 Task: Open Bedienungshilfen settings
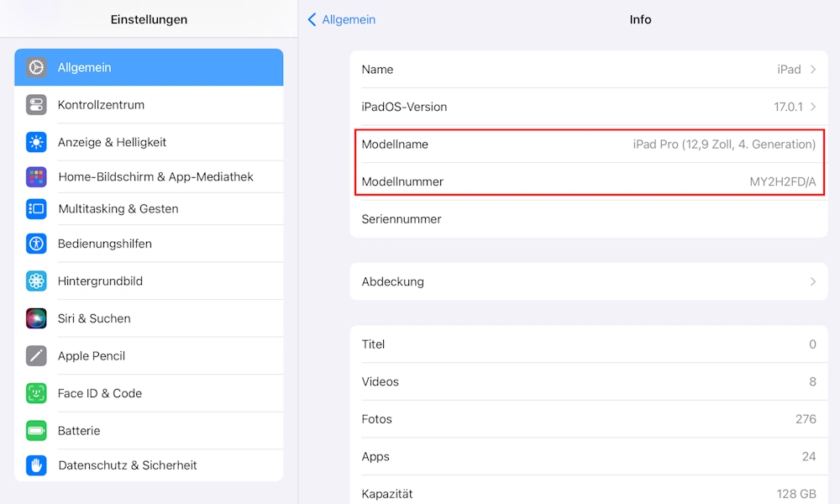[149, 244]
